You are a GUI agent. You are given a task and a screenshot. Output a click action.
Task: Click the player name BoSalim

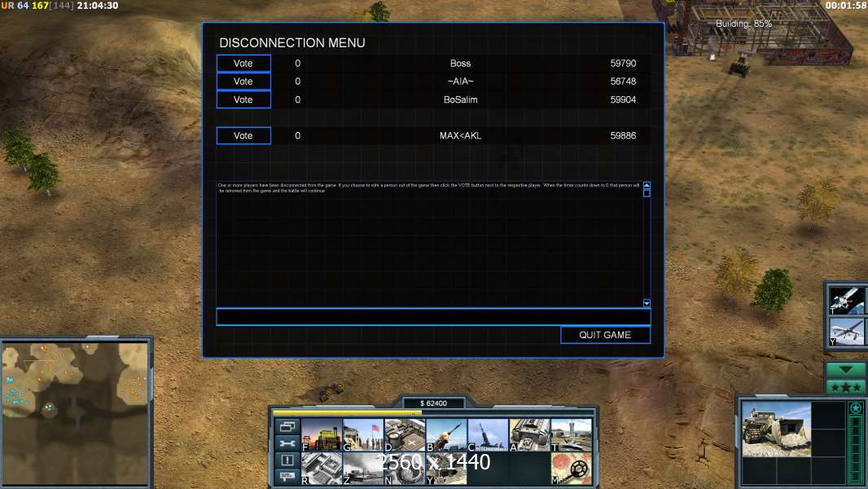tap(461, 99)
